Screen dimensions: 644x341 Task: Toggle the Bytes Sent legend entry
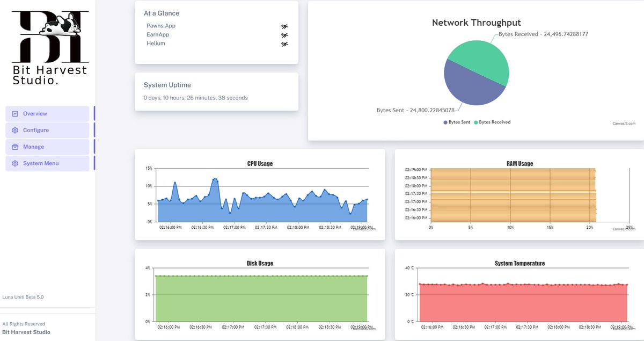pyautogui.click(x=457, y=122)
